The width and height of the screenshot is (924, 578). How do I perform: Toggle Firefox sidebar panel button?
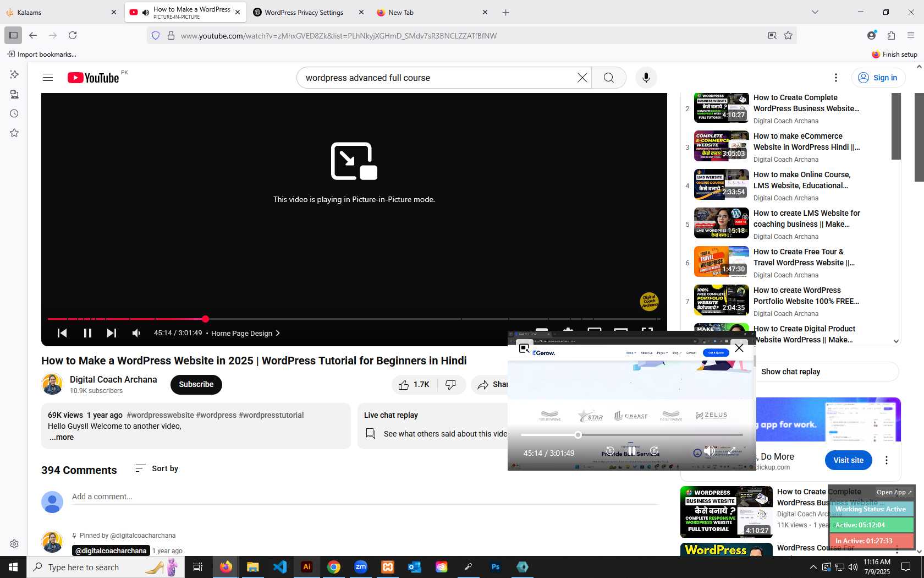tap(13, 35)
